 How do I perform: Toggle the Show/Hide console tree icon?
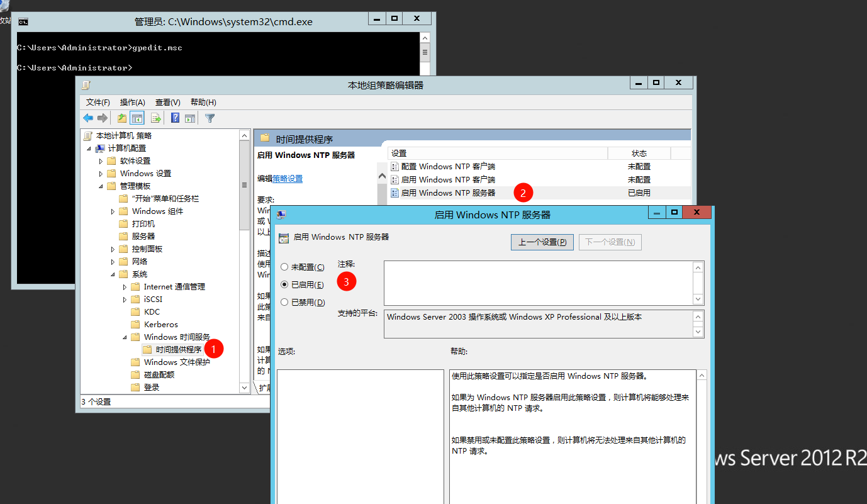137,118
